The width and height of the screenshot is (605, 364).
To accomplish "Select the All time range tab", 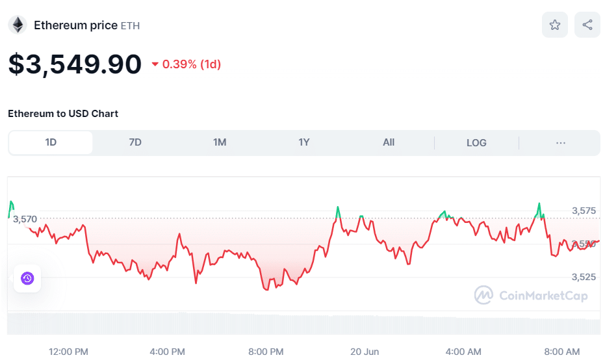I will click(389, 142).
